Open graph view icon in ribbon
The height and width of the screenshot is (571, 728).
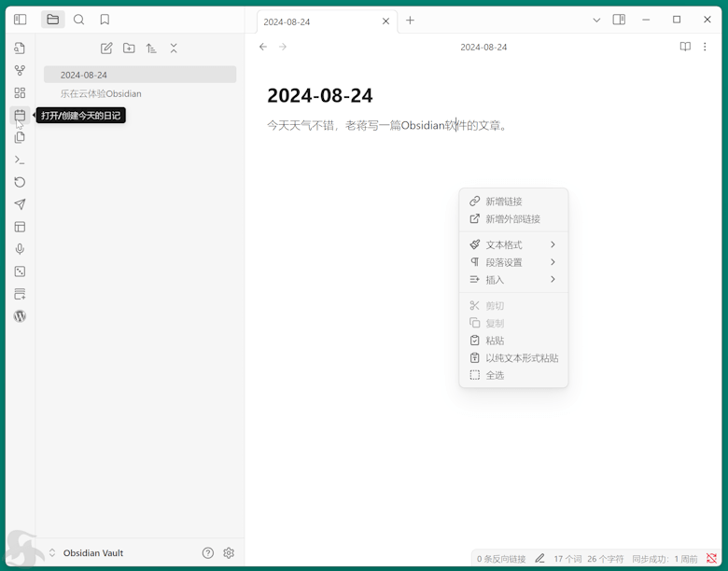[x=20, y=71]
